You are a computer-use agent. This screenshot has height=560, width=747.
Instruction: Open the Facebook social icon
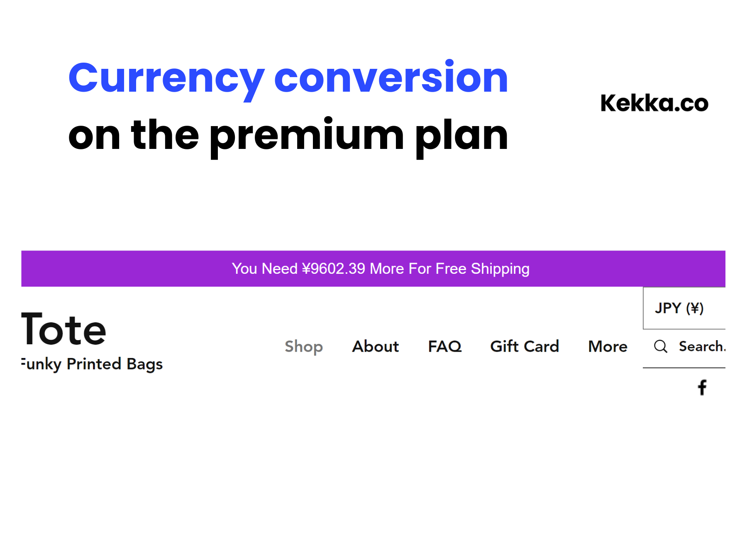click(x=702, y=388)
